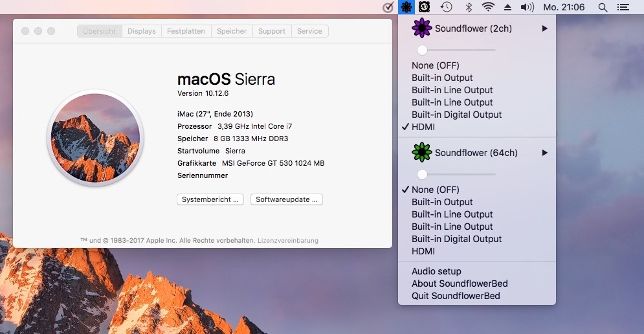Switch to the Service tab

pyautogui.click(x=309, y=31)
